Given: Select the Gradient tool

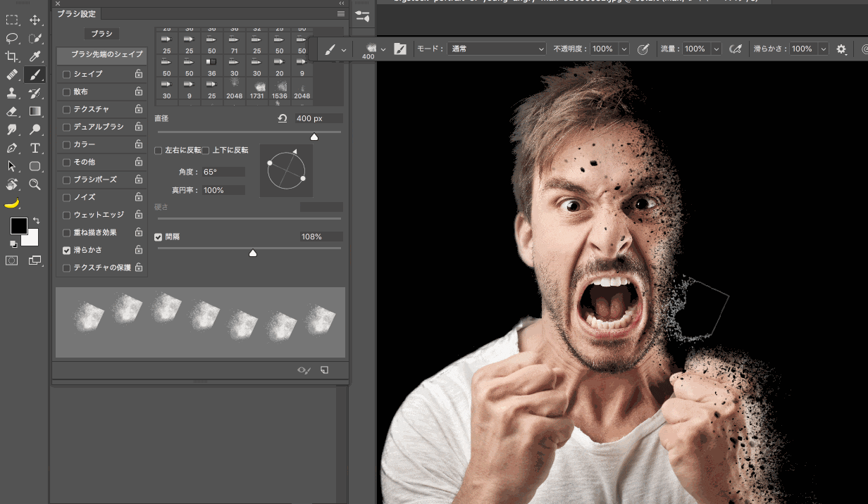Looking at the screenshot, I should coord(35,111).
